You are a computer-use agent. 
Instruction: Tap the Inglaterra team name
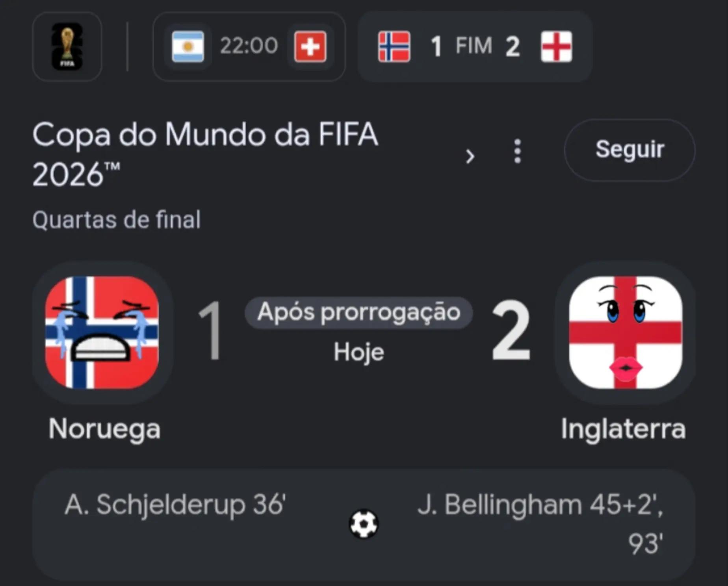pyautogui.click(x=623, y=428)
